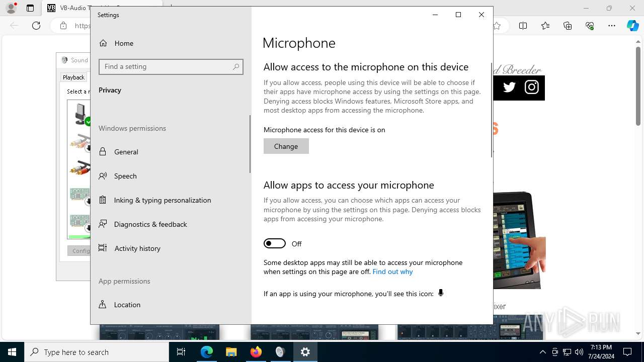The height and width of the screenshot is (362, 644).
Task: Click hand touching mixer image on webpage
Action: click(x=518, y=240)
